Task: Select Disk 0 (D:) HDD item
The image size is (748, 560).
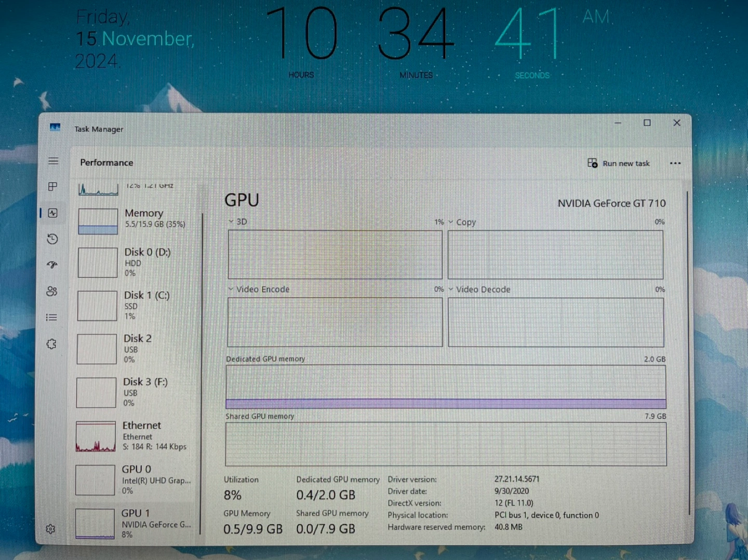Action: pos(135,262)
